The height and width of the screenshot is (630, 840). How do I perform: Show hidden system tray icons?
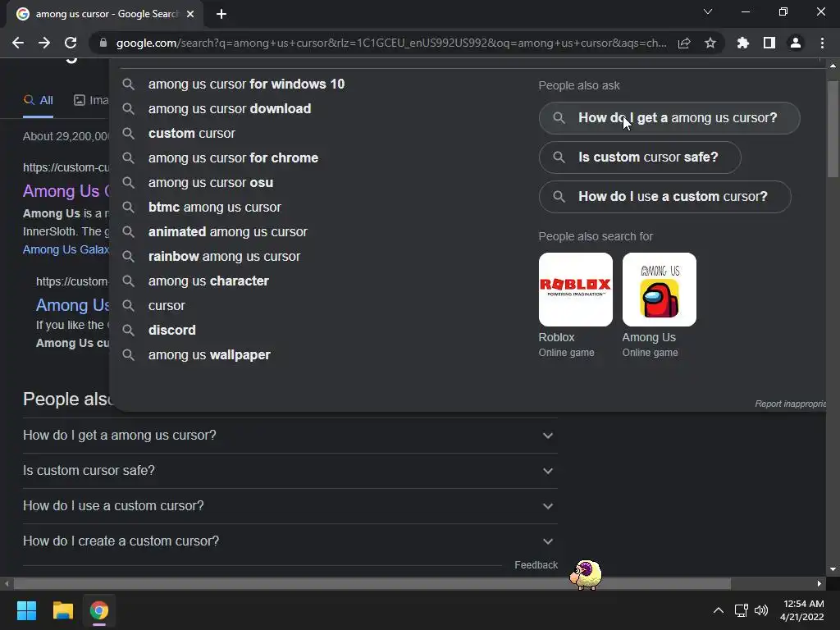click(x=719, y=610)
